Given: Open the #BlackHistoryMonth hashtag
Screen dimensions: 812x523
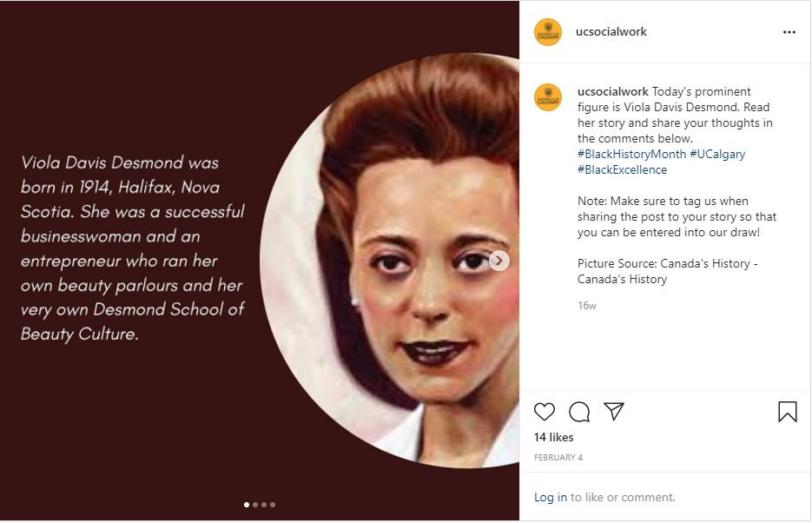Looking at the screenshot, I should [631, 154].
